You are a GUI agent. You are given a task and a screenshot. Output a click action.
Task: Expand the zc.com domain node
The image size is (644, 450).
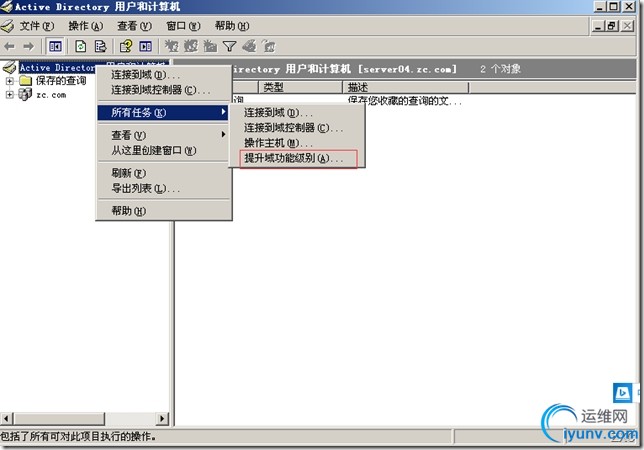[x=9, y=95]
